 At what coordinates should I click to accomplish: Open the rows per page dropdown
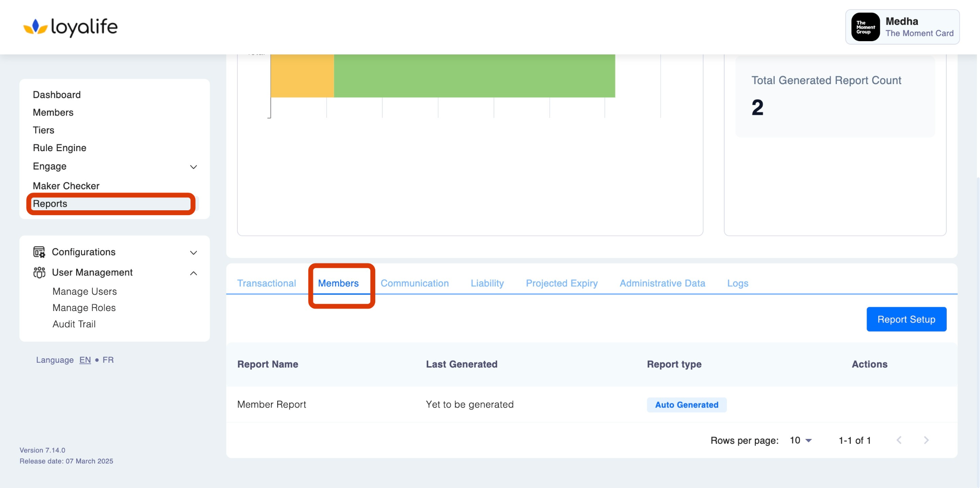click(x=801, y=440)
